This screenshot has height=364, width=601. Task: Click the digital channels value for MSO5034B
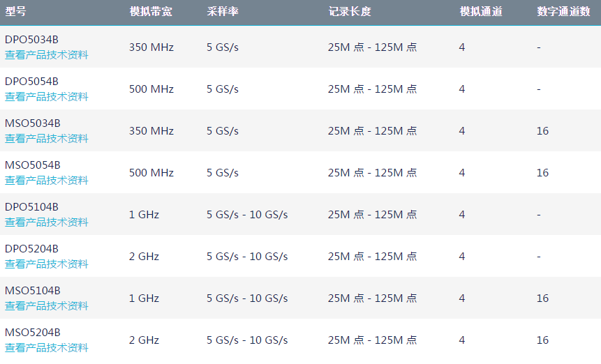[x=542, y=131]
